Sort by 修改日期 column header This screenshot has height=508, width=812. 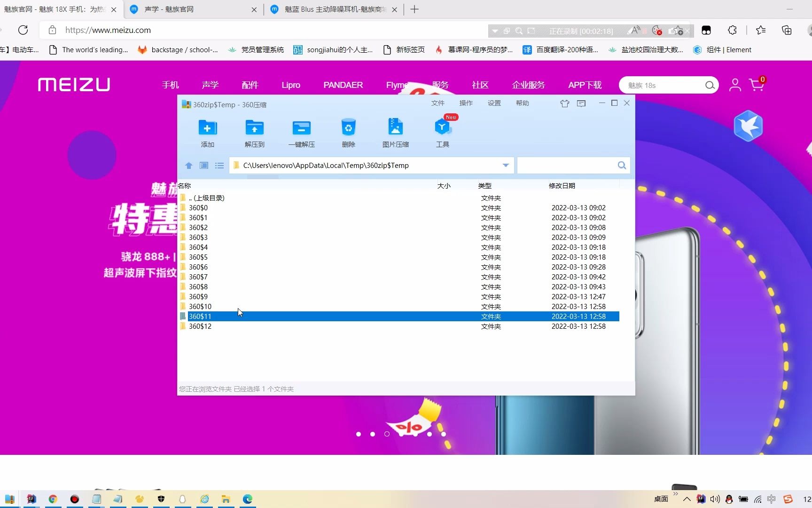[x=562, y=186]
